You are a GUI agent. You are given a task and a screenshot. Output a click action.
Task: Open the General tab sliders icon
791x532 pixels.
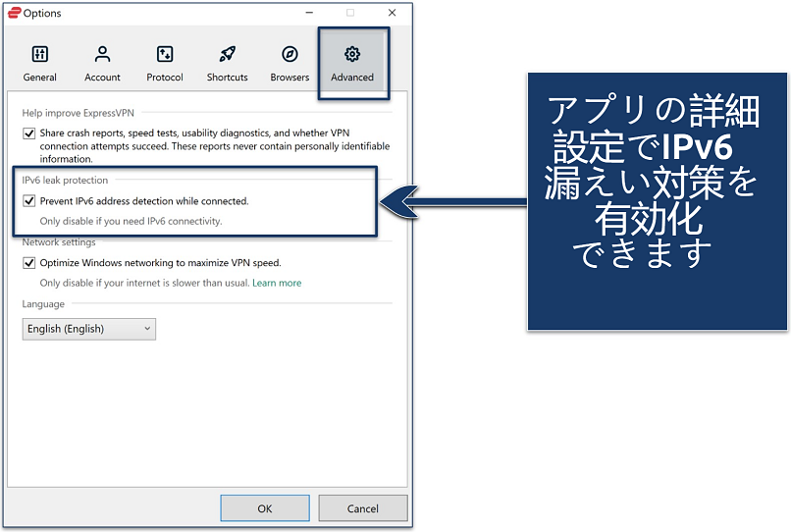click(x=40, y=54)
